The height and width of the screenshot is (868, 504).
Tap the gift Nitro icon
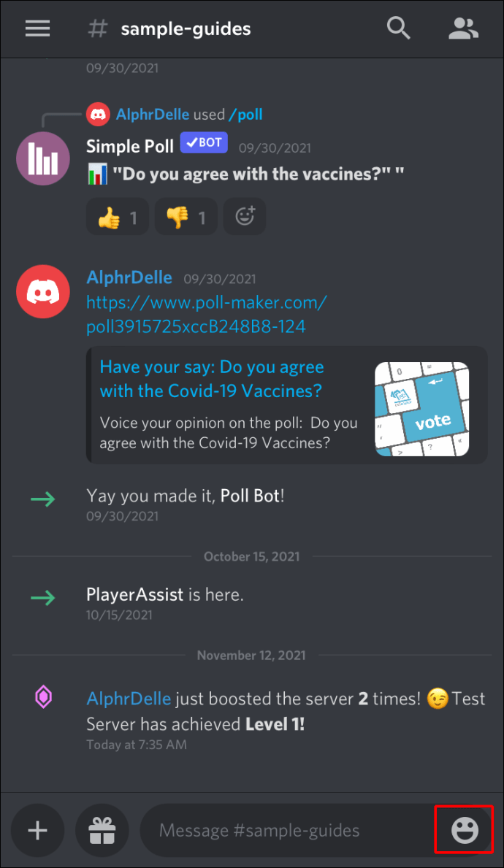click(x=102, y=830)
